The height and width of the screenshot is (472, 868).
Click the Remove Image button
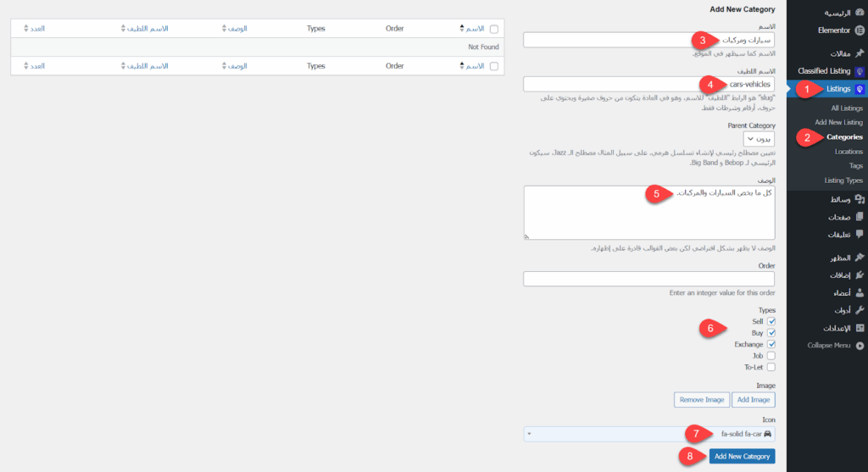702,399
